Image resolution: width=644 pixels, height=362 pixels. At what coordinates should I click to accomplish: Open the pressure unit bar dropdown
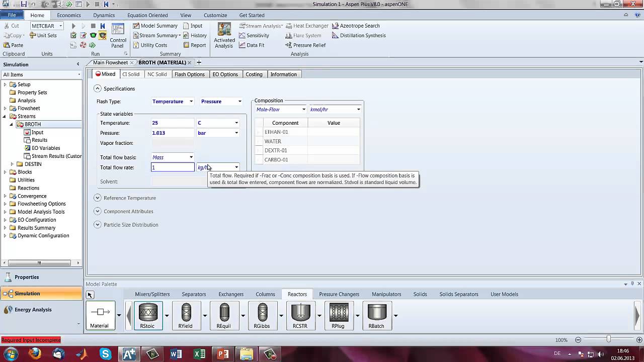[236, 133]
